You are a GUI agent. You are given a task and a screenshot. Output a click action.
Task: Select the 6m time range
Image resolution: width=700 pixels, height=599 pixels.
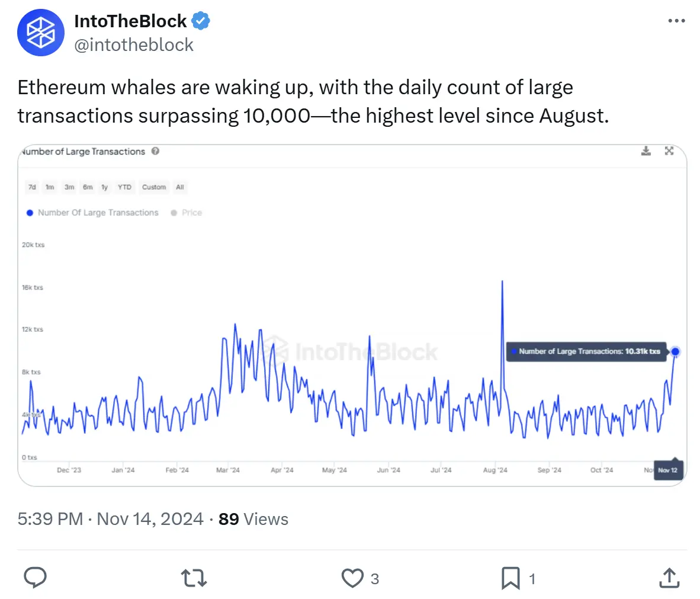[87, 187]
